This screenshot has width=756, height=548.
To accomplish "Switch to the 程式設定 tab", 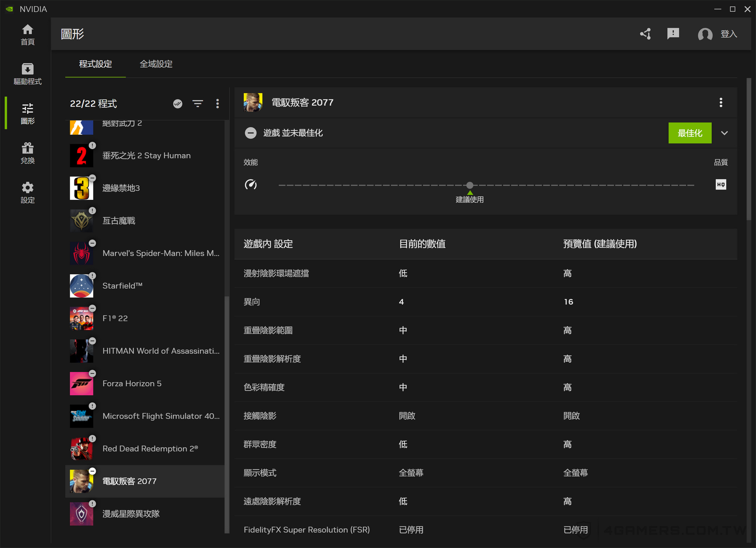I will point(95,64).
